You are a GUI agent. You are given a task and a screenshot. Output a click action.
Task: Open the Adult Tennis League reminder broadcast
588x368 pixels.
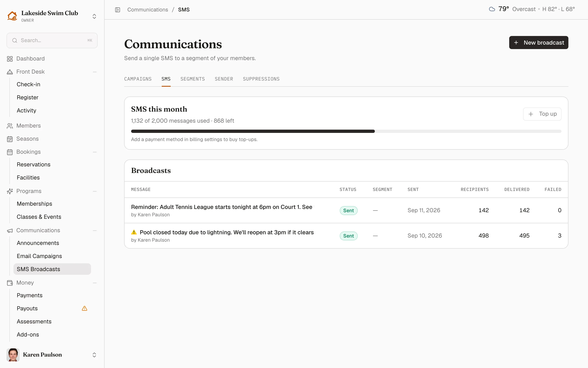346,210
